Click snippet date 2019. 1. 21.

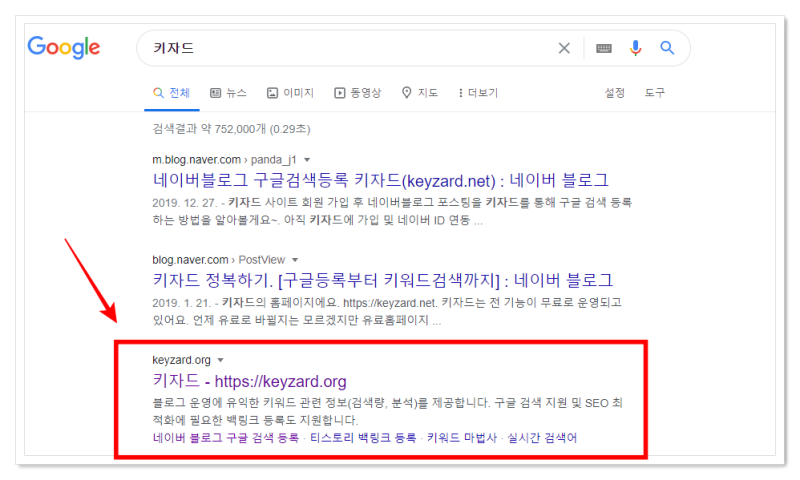[181, 302]
